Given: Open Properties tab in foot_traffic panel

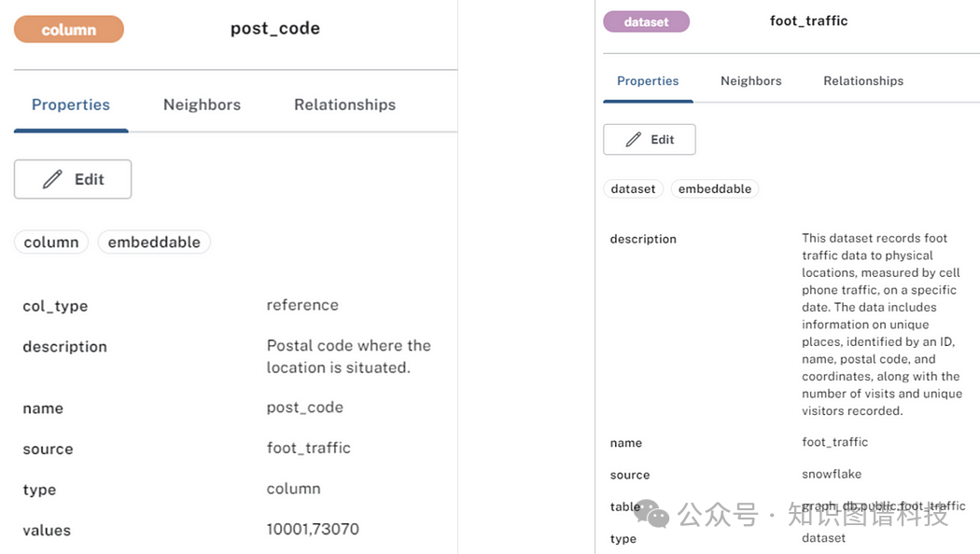Looking at the screenshot, I should [648, 81].
